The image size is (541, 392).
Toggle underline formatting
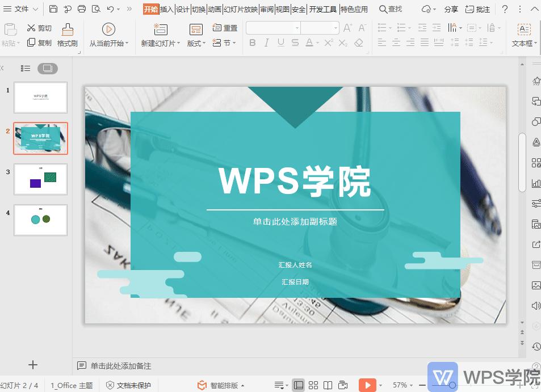(281, 43)
